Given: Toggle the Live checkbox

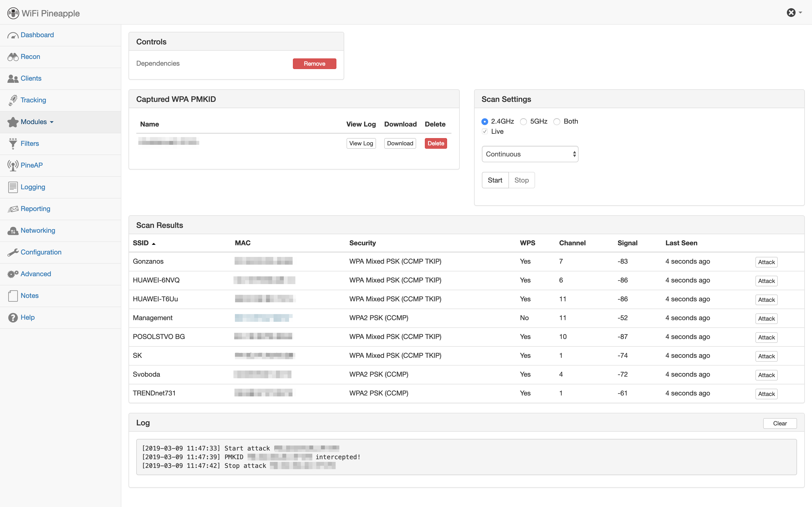Looking at the screenshot, I should click(x=485, y=131).
